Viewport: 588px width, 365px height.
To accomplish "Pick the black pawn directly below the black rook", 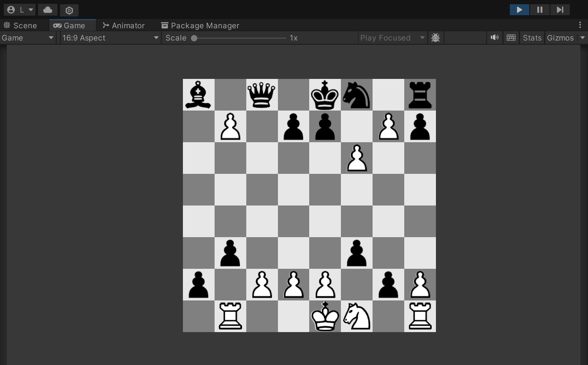I will point(420,127).
